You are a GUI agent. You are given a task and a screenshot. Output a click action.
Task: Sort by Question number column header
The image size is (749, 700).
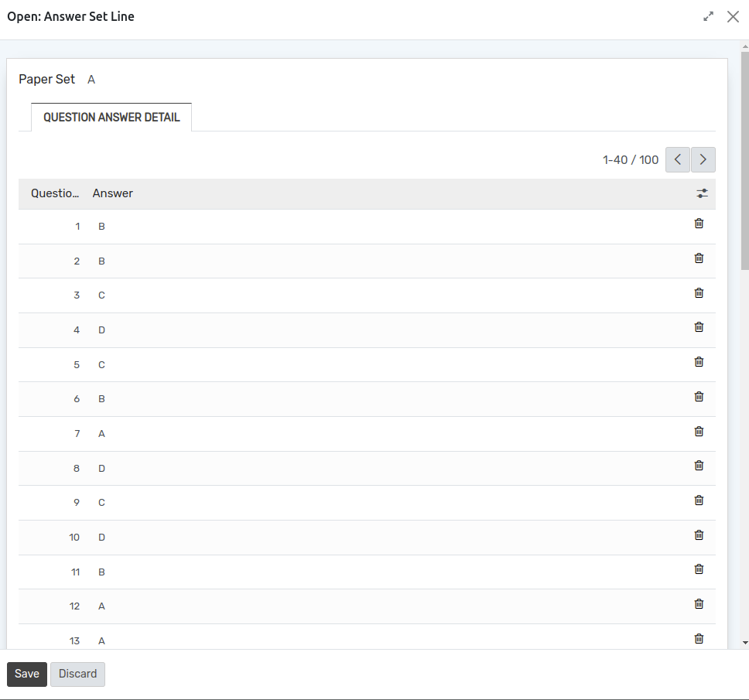[55, 193]
